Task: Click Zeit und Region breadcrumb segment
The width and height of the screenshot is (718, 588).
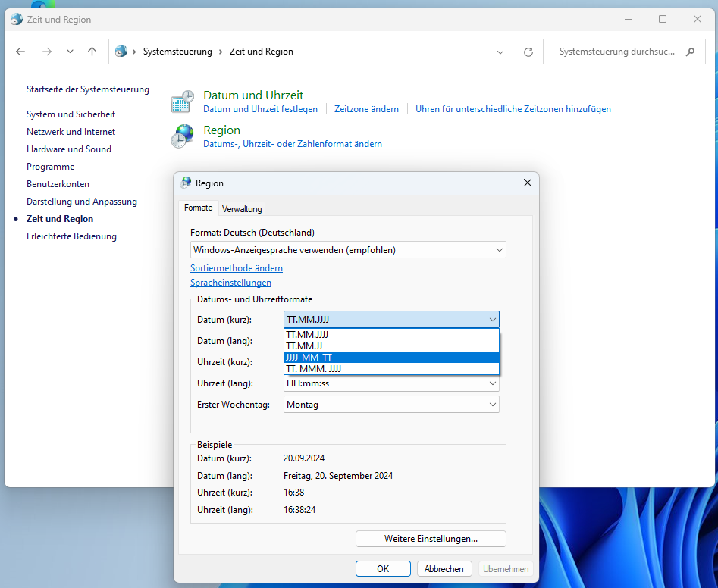Action: (261, 52)
